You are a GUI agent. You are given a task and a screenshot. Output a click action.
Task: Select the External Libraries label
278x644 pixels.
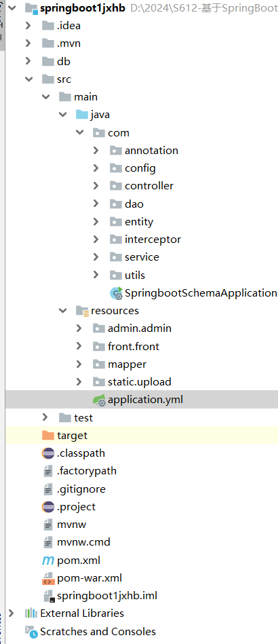(x=82, y=613)
